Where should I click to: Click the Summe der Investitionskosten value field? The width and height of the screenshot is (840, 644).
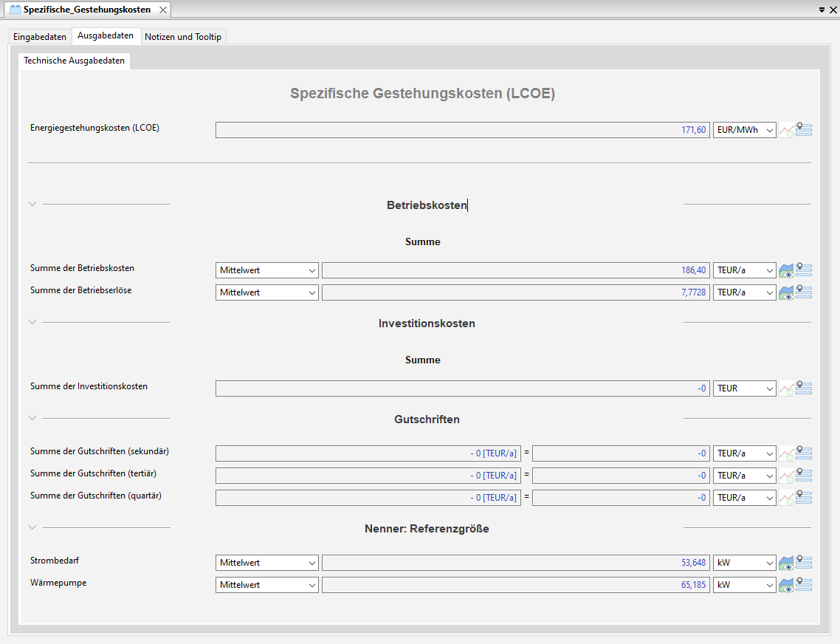click(463, 388)
